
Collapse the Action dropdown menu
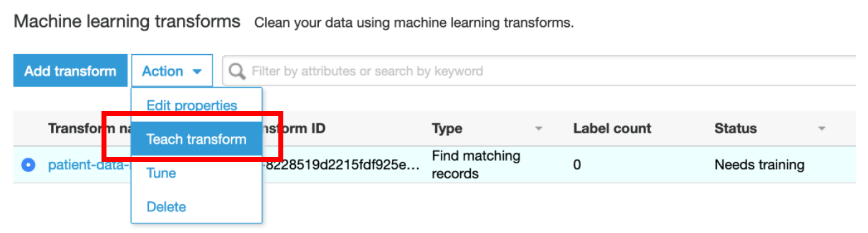click(x=172, y=71)
